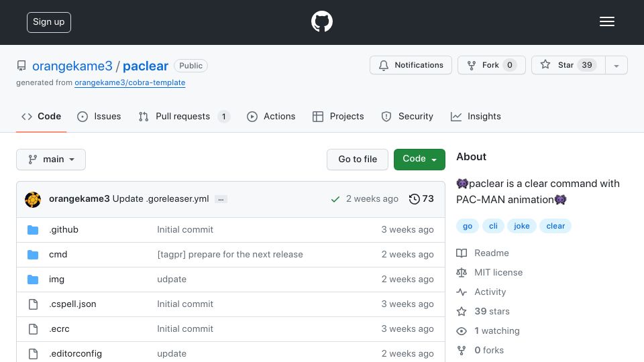Click the .ecrc file icon
The width and height of the screenshot is (644, 362).
point(33,329)
